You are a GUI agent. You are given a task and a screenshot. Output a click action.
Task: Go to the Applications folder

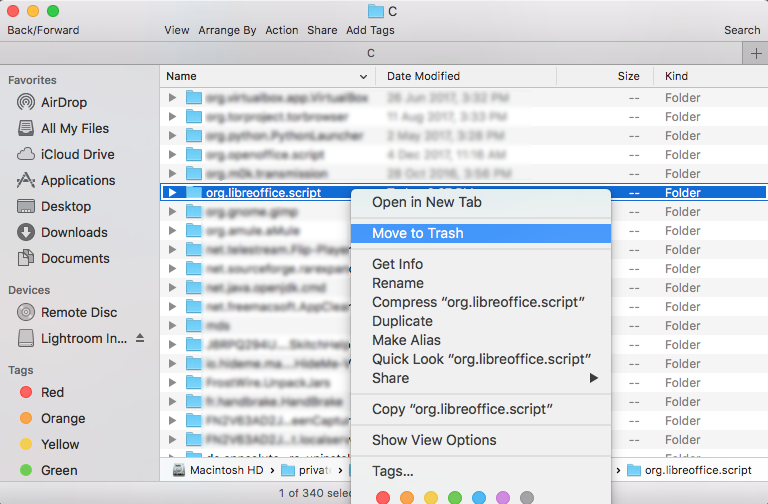tap(66, 180)
